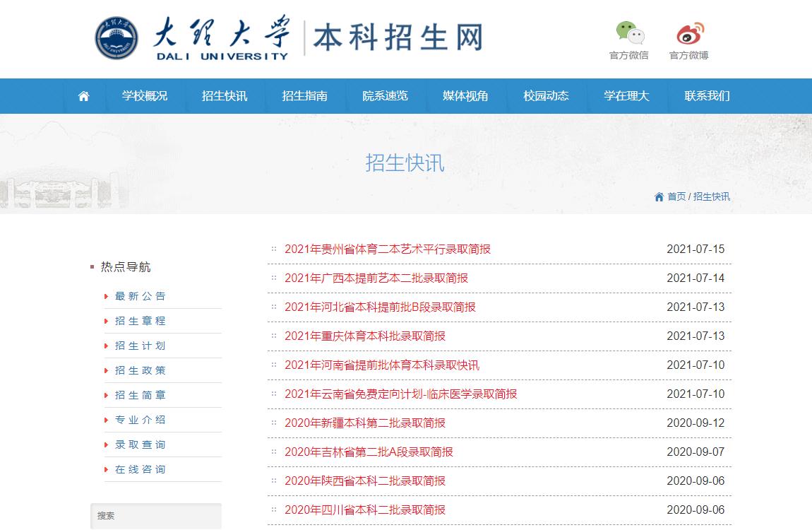Click dotted bullet before 2020年吉林省 article
This screenshot has height=530, width=812.
(x=274, y=452)
